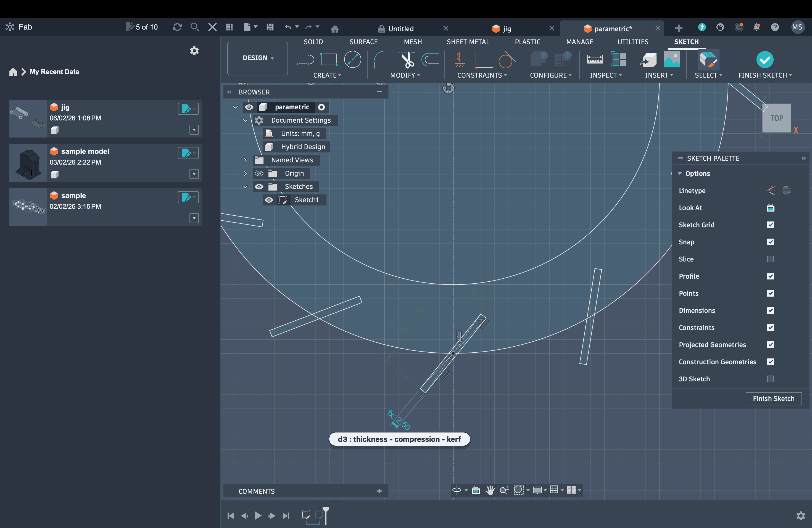Enable the Slice checkbox
Screen dimensions: 812x528
click(x=770, y=259)
